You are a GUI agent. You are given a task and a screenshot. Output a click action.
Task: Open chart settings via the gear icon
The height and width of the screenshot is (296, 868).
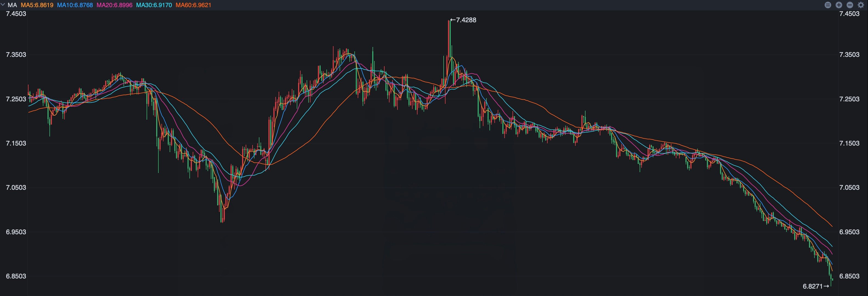click(x=861, y=5)
